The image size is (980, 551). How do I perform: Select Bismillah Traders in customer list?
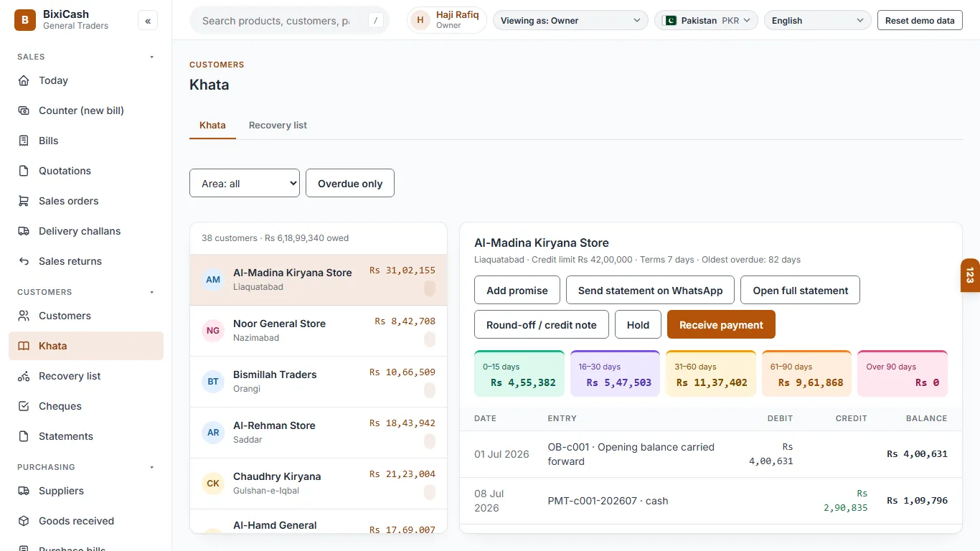(x=319, y=382)
